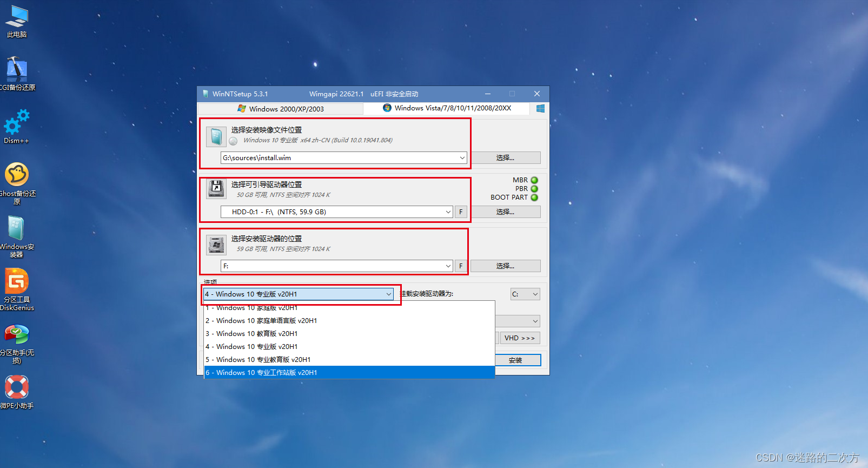Click the PBR green status light

coord(534,189)
